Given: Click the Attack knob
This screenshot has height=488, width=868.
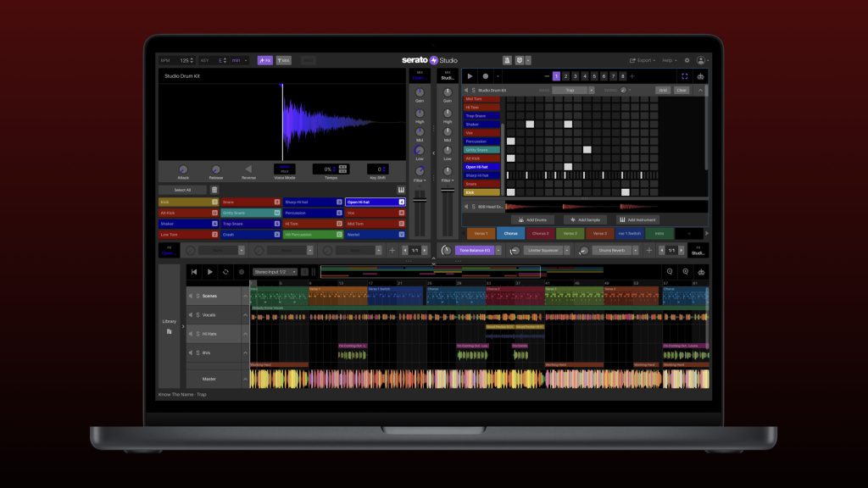Looking at the screenshot, I should point(183,169).
